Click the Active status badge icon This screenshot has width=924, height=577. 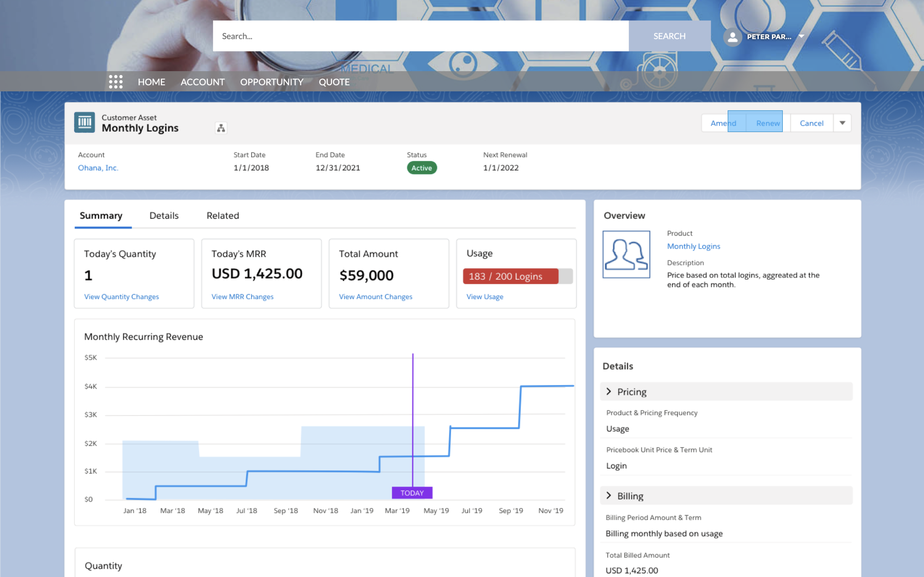[x=420, y=167]
